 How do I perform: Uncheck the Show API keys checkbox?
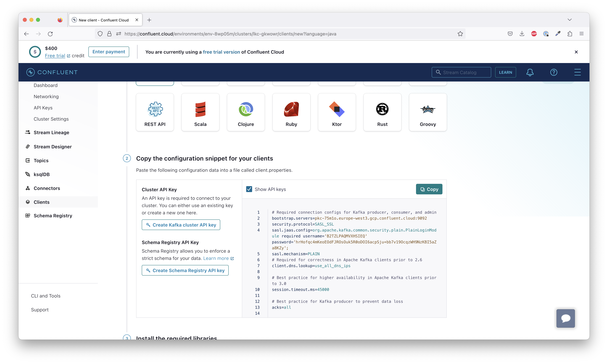tap(249, 189)
